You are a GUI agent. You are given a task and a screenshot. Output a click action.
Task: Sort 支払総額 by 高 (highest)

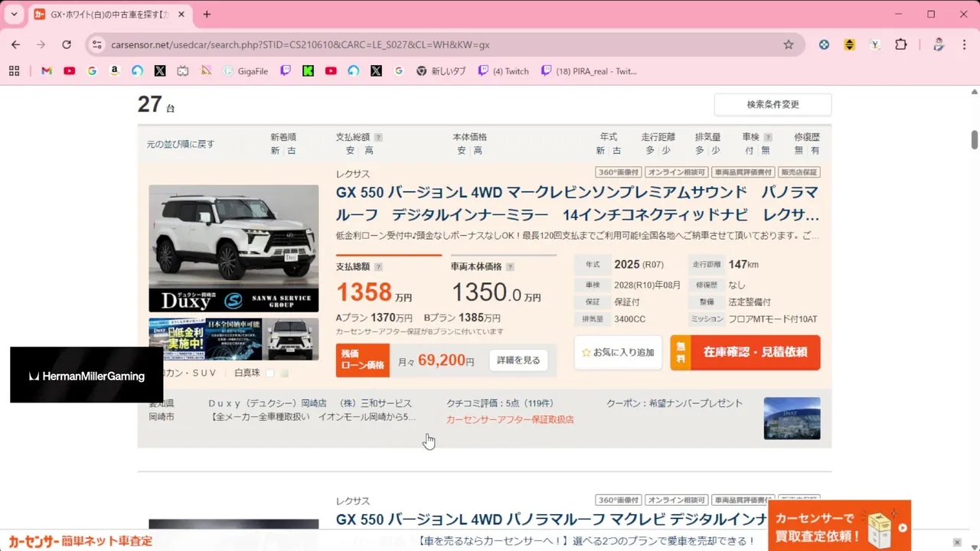369,151
